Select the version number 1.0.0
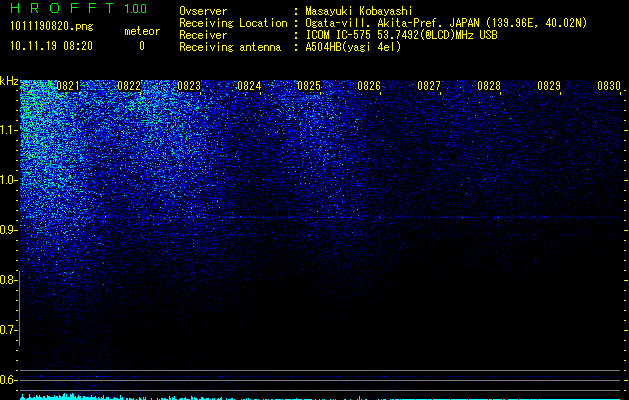629x400 pixels. 135,8
